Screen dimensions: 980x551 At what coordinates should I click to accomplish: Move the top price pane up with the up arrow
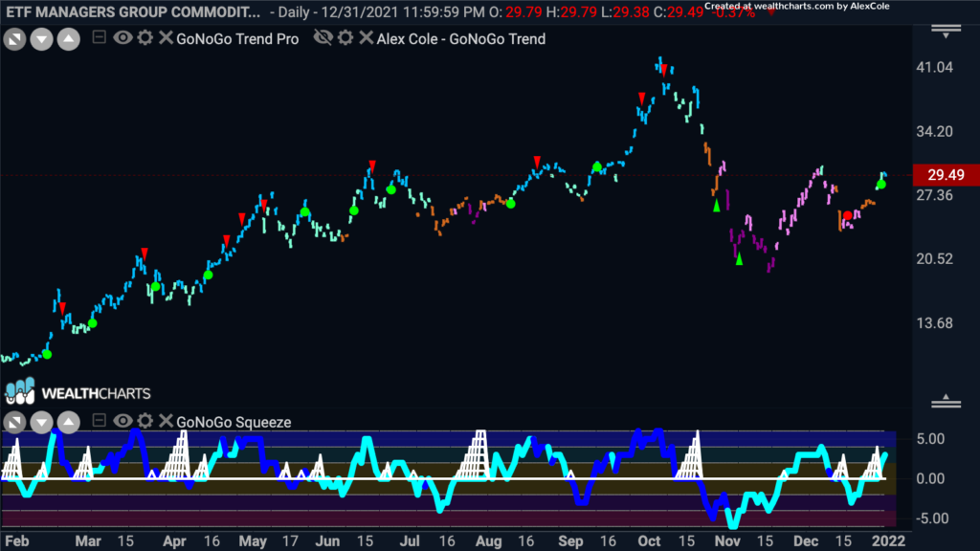click(69, 39)
